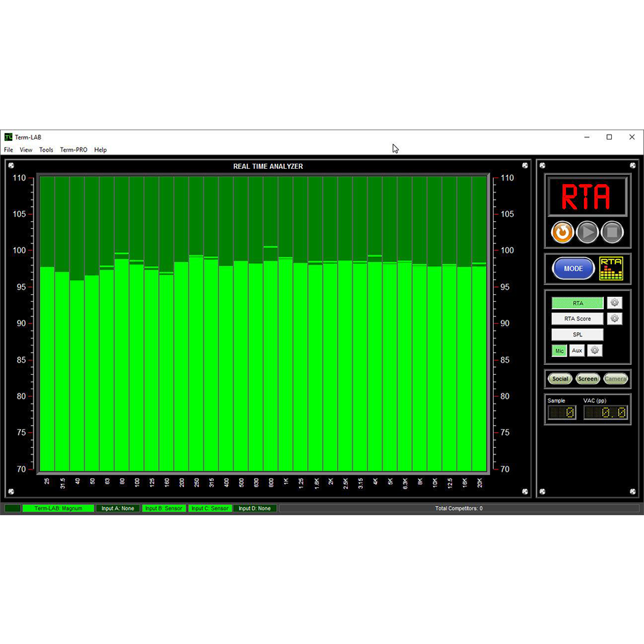Open gear settings beside the Aux button
Image resolution: width=644 pixels, height=644 pixels.
(595, 351)
